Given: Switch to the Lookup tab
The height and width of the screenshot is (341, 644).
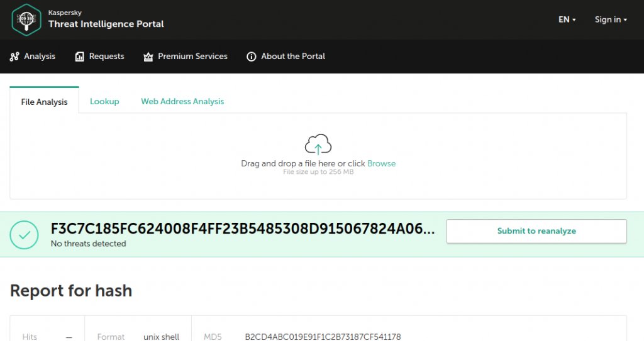Looking at the screenshot, I should pos(104,101).
